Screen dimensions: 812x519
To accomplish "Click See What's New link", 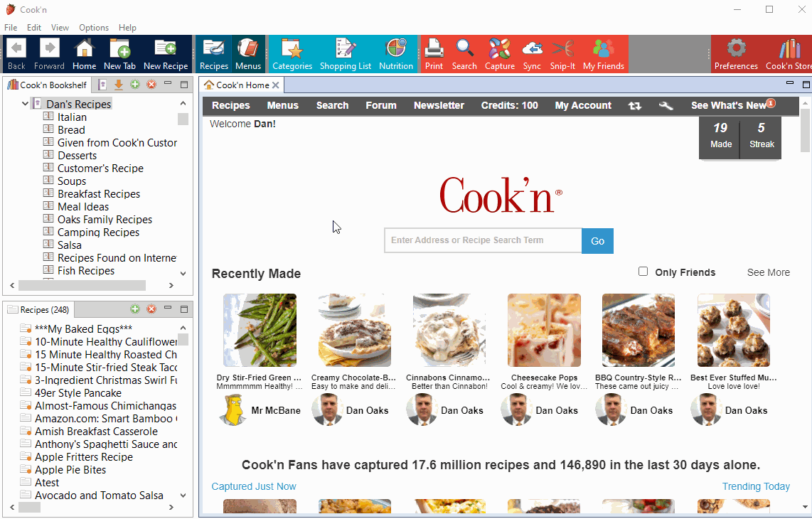I will pyautogui.click(x=728, y=106).
